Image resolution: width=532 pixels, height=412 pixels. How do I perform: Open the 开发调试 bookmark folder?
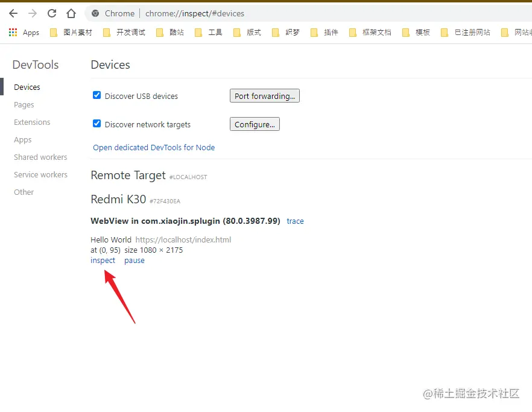point(124,32)
